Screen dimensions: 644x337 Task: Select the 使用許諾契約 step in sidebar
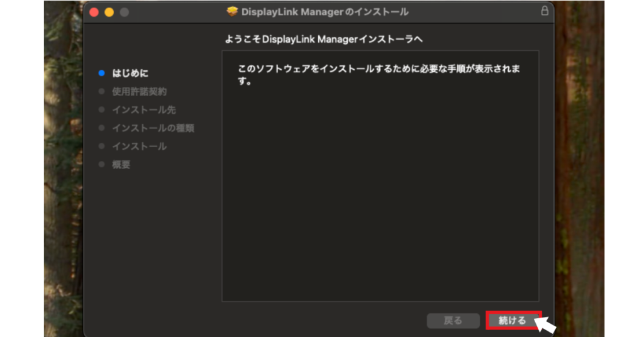click(139, 92)
